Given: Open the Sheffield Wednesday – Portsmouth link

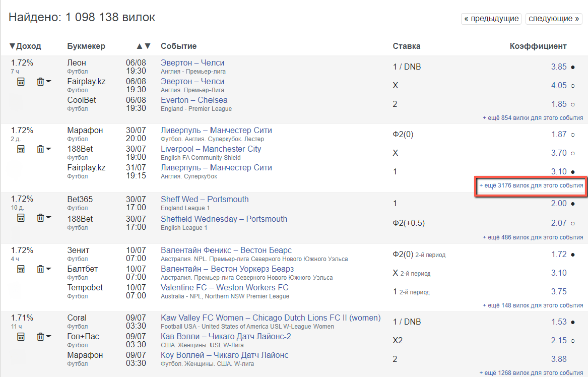Looking at the screenshot, I should 224,219.
